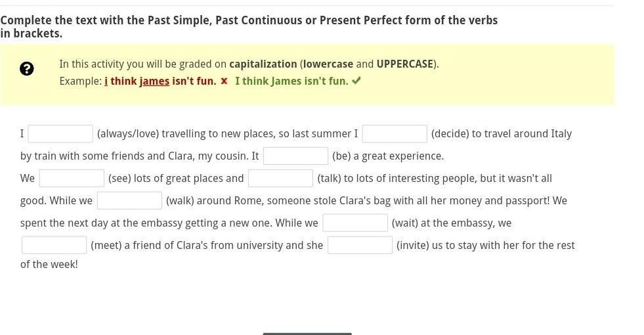
Task: Click the underlined lowercase "i" in red example
Action: tap(106, 81)
